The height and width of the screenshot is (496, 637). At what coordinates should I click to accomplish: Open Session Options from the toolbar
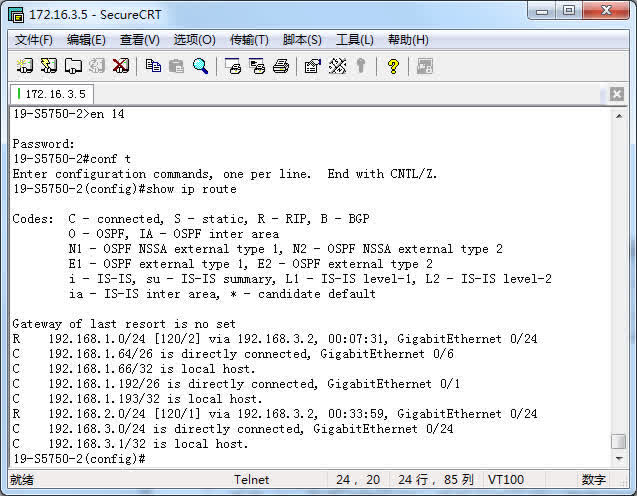click(x=312, y=66)
